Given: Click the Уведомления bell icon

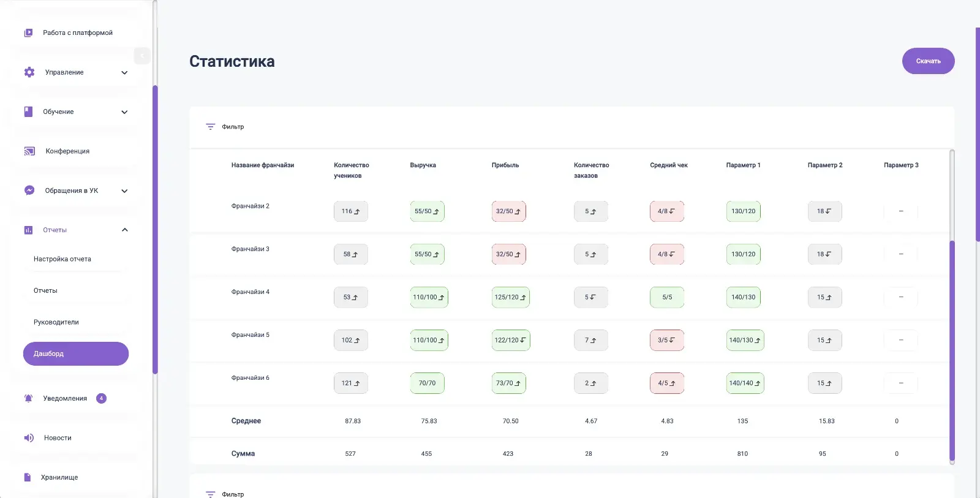Looking at the screenshot, I should 28,398.
